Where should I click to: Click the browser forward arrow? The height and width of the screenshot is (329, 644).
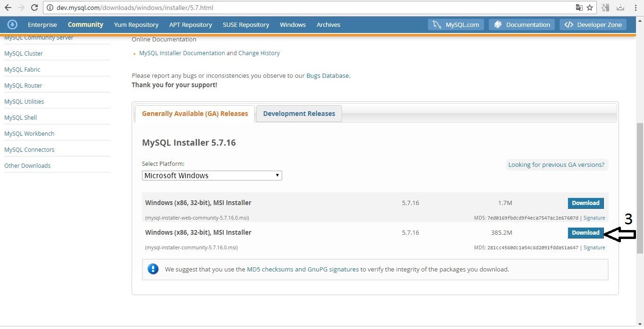pos(21,8)
